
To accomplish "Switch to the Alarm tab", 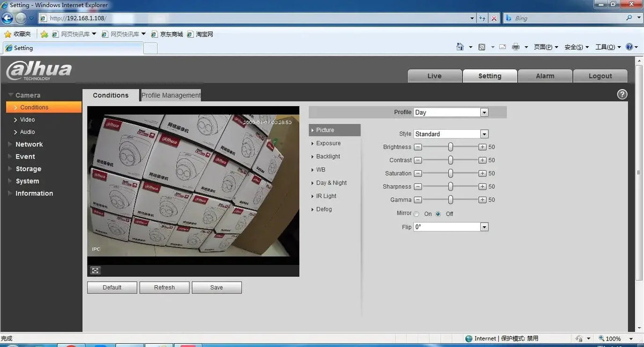I will [x=545, y=76].
